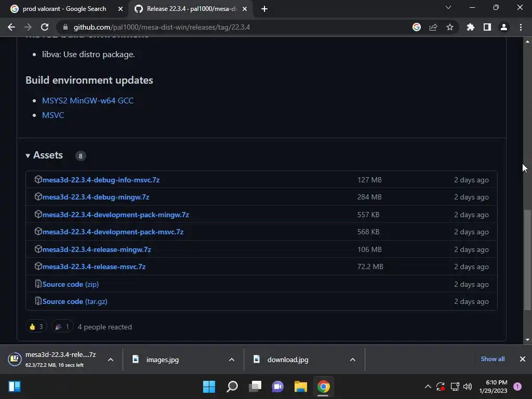
Task: Go back to the previous page
Action: (11, 27)
